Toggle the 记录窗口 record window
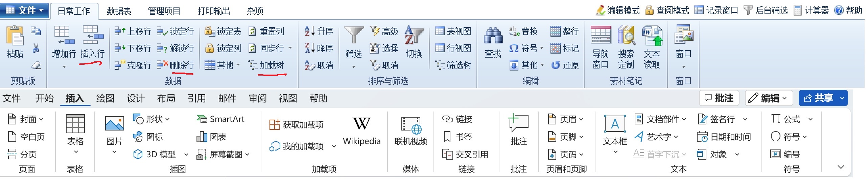This screenshot has width=868, height=181. pos(716,11)
